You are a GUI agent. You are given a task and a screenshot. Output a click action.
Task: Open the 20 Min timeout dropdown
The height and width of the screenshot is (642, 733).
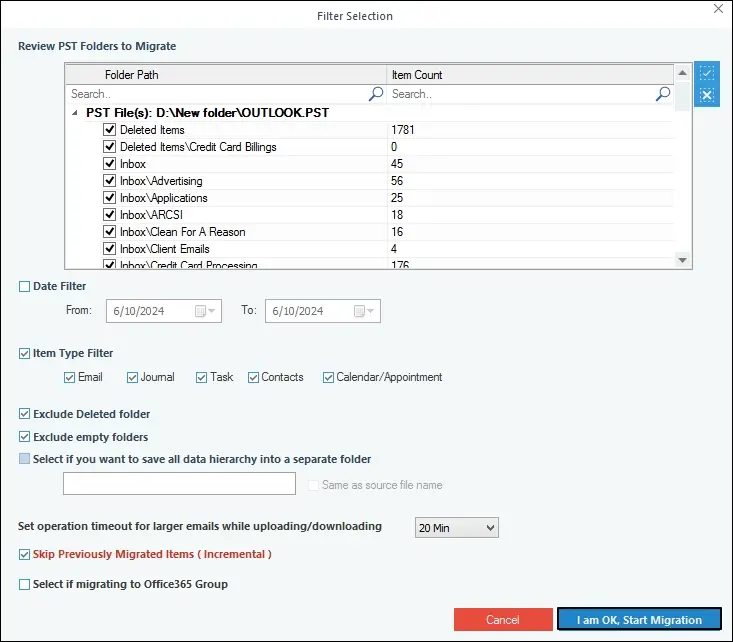457,527
